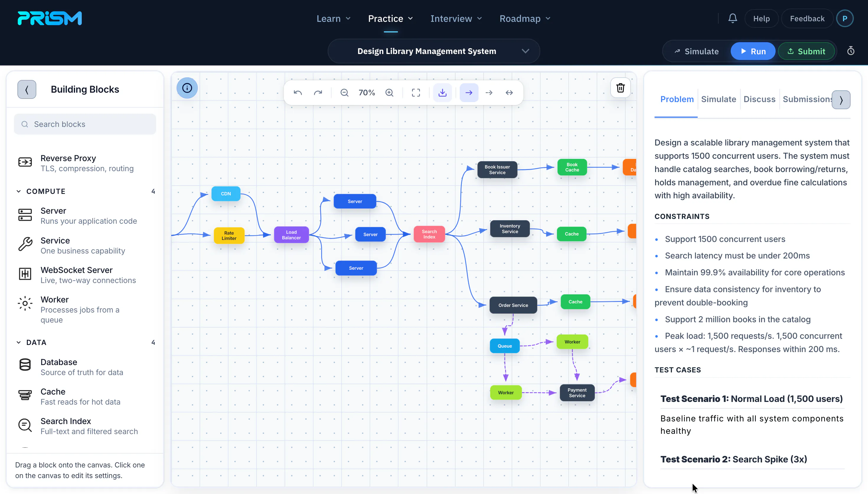The height and width of the screenshot is (494, 868).
Task: Open the Design Library Management System selector
Action: [434, 51]
